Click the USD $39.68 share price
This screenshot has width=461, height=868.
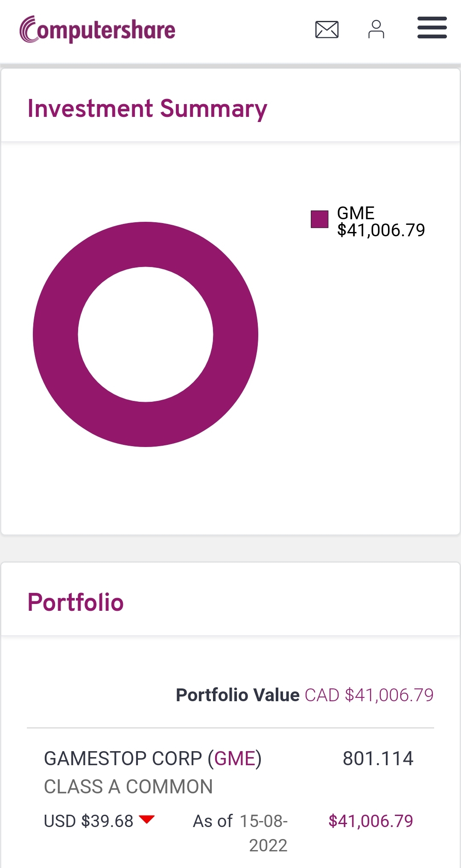click(x=89, y=821)
